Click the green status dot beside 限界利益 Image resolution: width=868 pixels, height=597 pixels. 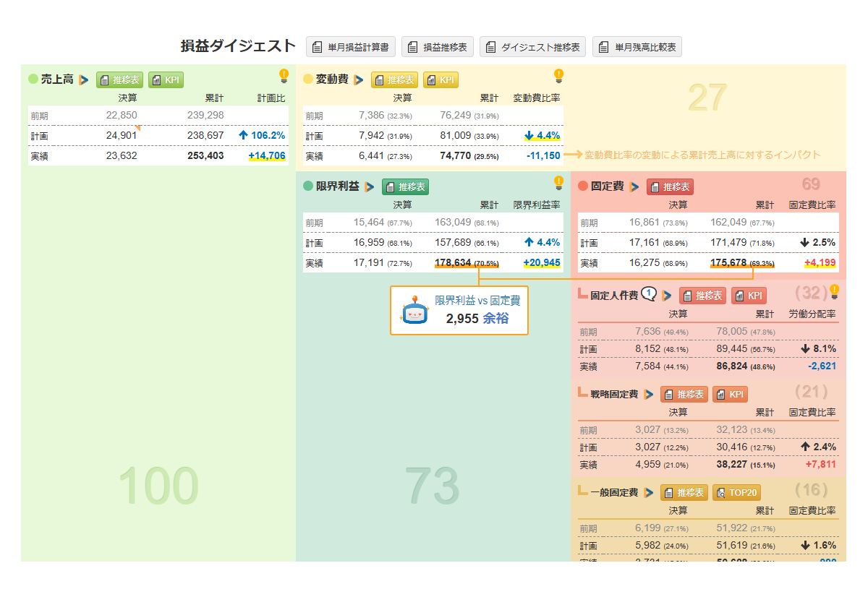click(x=309, y=185)
